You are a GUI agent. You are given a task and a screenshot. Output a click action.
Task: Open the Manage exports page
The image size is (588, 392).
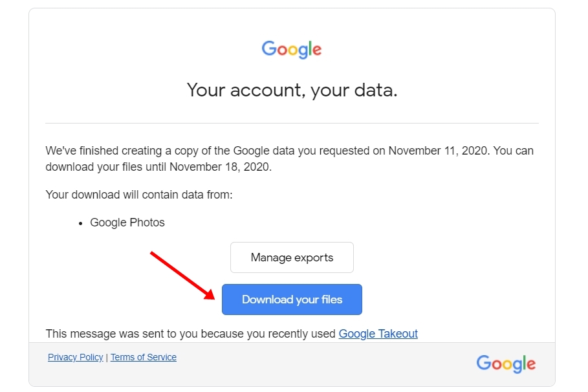pyautogui.click(x=292, y=257)
